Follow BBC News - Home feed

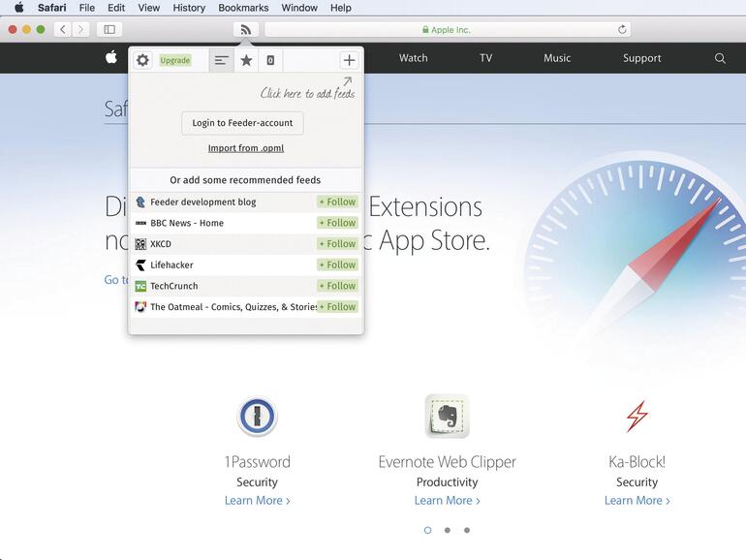click(337, 223)
